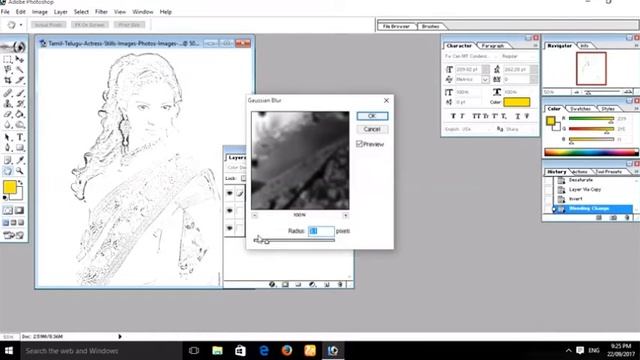Select the Type tool
640x360 pixels.
[20, 137]
